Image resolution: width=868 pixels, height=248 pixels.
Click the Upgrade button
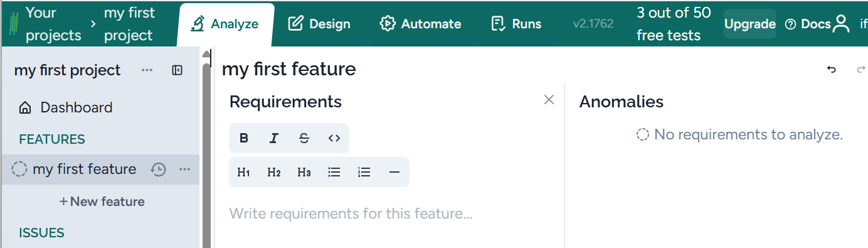click(750, 24)
